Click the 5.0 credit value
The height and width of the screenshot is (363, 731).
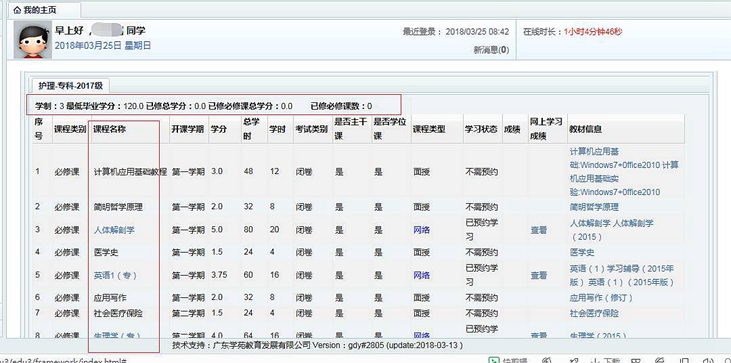click(217, 230)
